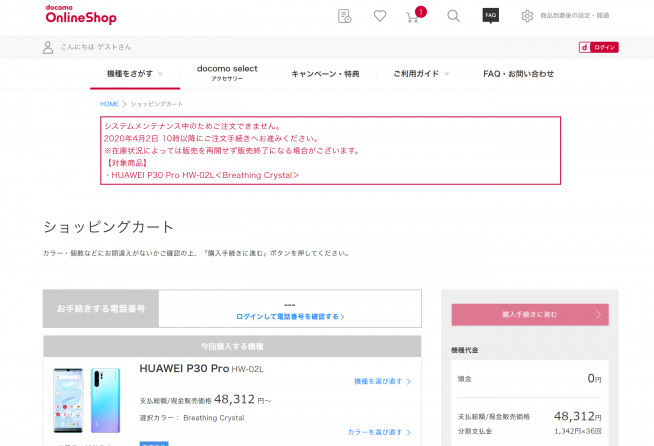Click the HUAWEI P30 Pro product title
Screen dimensions: 654x446
[x=201, y=369]
